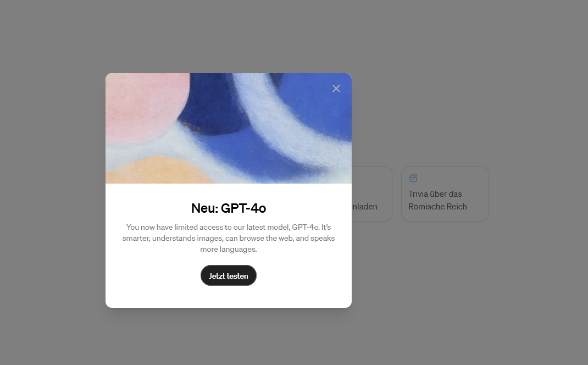
Task: Click the Jetzt testen button
Action: click(229, 276)
